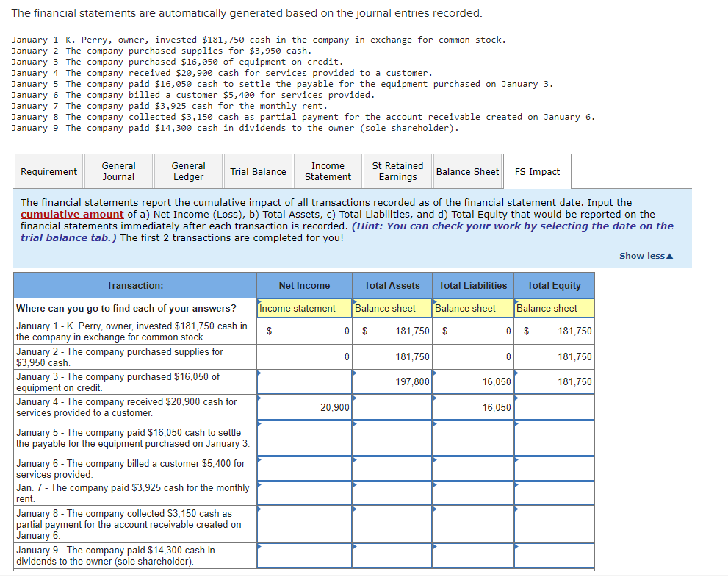This screenshot has width=728, height=577.
Task: Select the Trial Balance tab
Action: (x=258, y=171)
